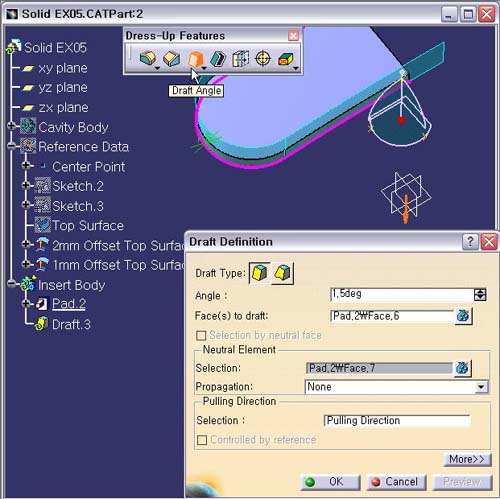The width and height of the screenshot is (500, 499).
Task: Click the Angle spinner arrows
Action: pyautogui.click(x=480, y=295)
